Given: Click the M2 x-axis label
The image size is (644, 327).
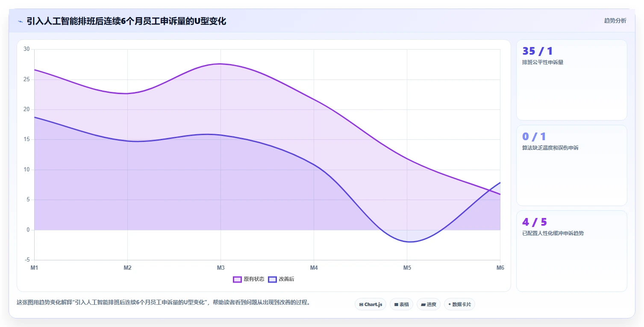Looking at the screenshot, I should coord(127,268).
